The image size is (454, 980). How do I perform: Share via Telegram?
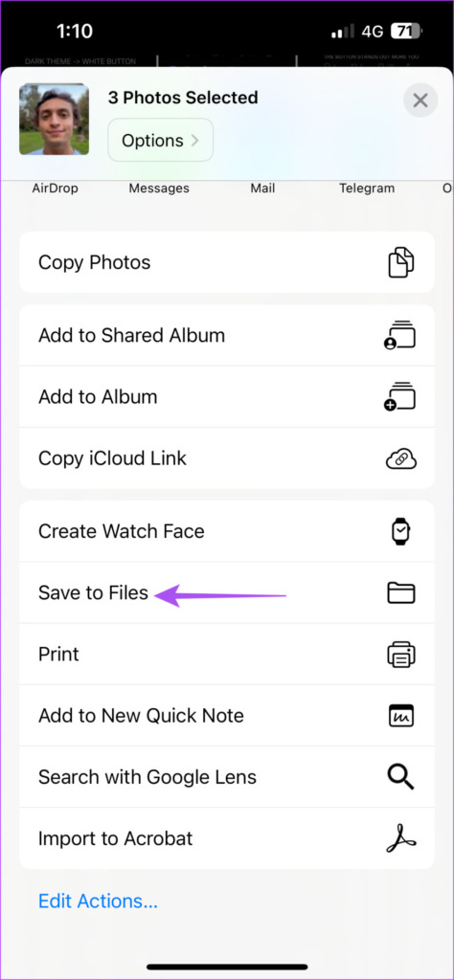pyautogui.click(x=367, y=188)
